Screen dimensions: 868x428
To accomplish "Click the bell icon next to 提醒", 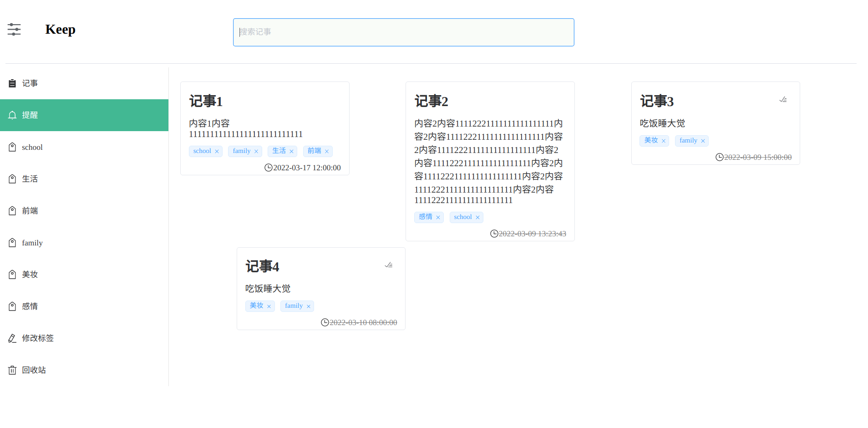I will (12, 115).
